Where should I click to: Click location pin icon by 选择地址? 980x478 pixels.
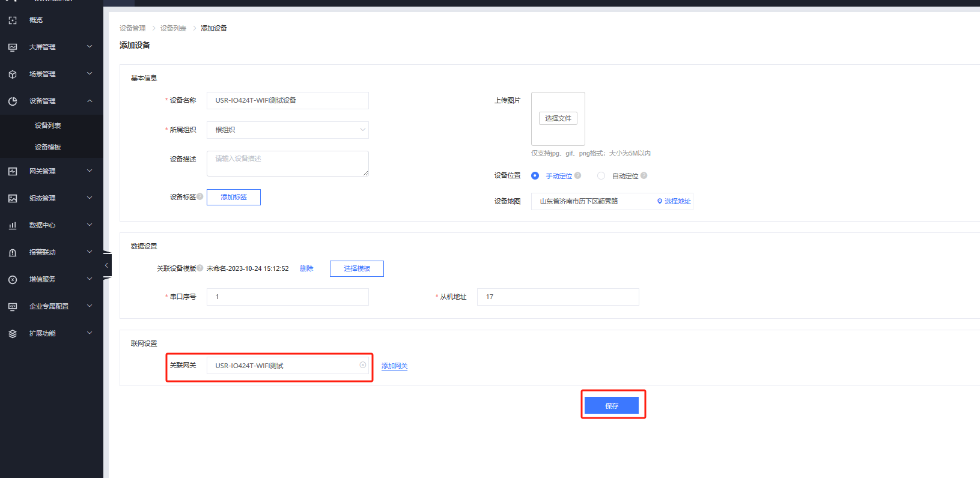tap(660, 201)
